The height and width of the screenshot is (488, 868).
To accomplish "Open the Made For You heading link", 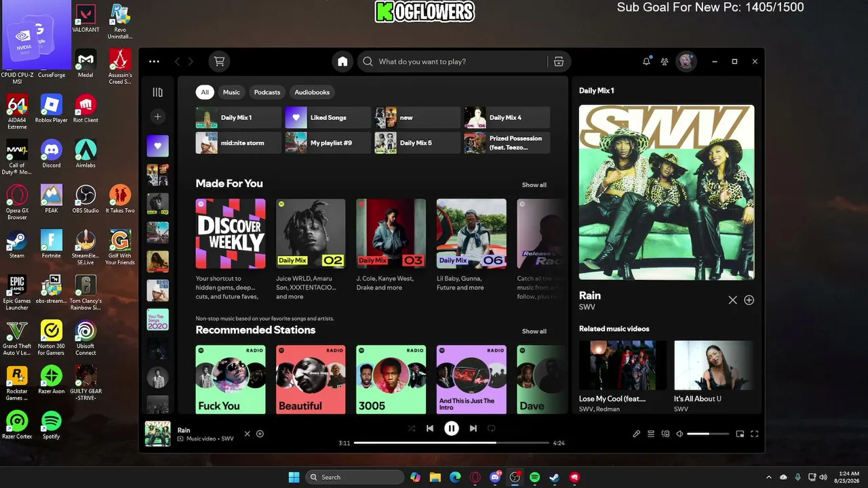I will 229,184.
